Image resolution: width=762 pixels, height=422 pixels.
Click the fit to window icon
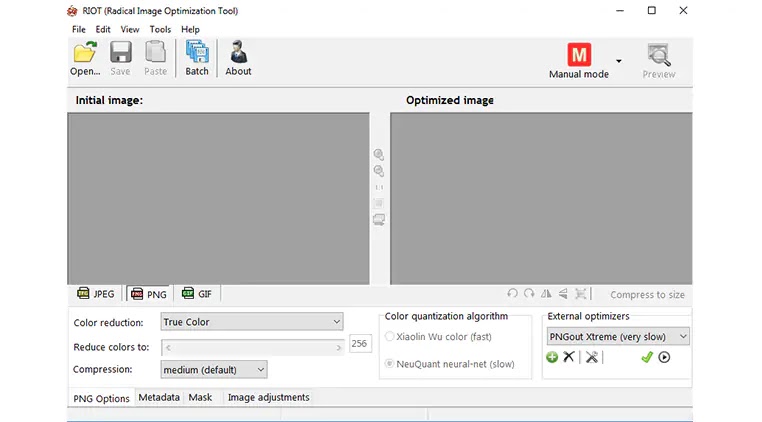pos(379,203)
